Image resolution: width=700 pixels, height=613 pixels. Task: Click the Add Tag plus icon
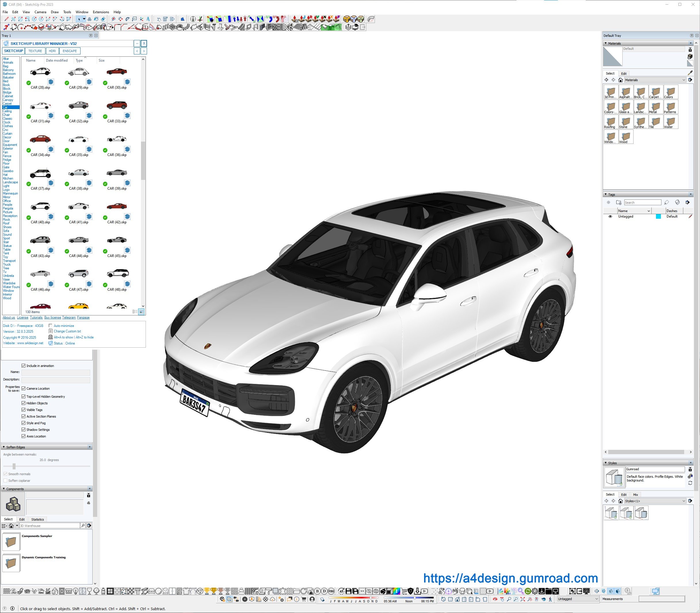coord(608,203)
